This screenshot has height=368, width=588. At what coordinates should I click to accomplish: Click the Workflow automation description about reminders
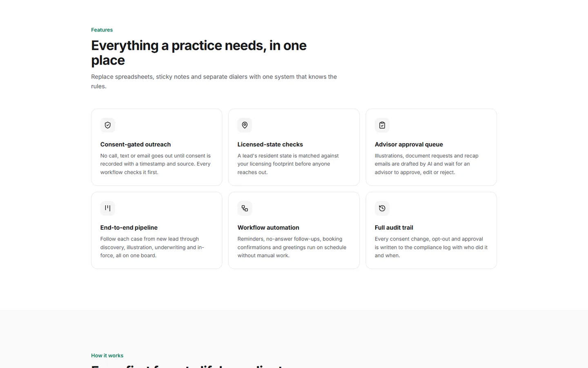click(292, 247)
